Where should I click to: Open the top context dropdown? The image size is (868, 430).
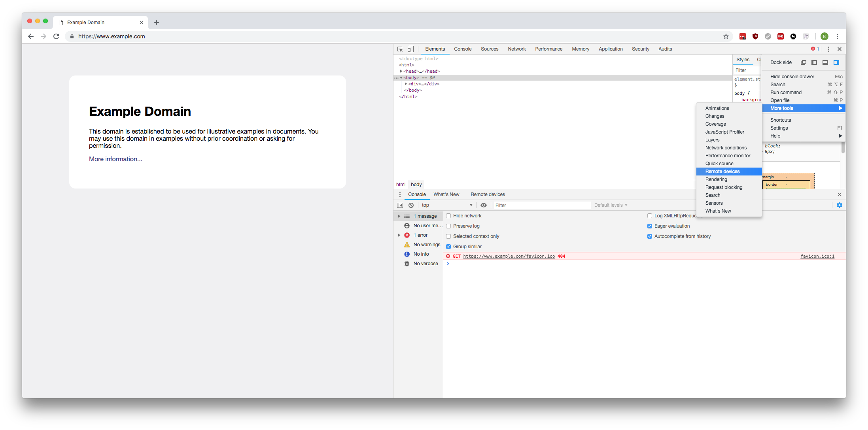[x=446, y=205]
